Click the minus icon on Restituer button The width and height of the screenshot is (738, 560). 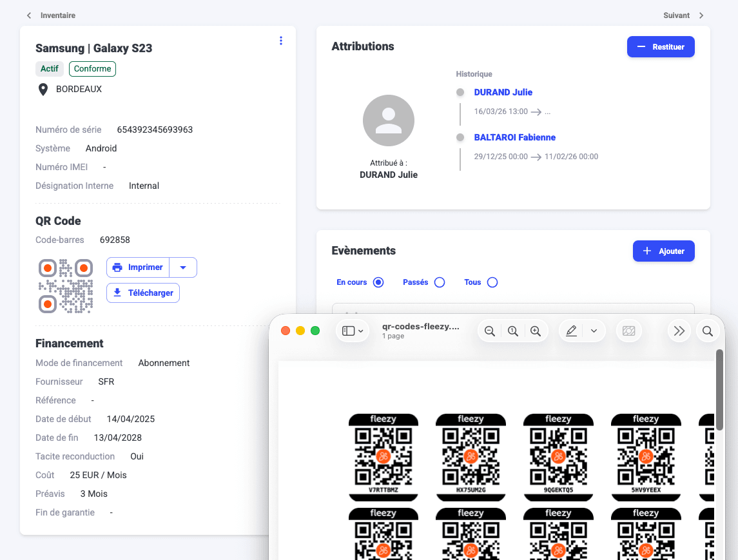(641, 46)
